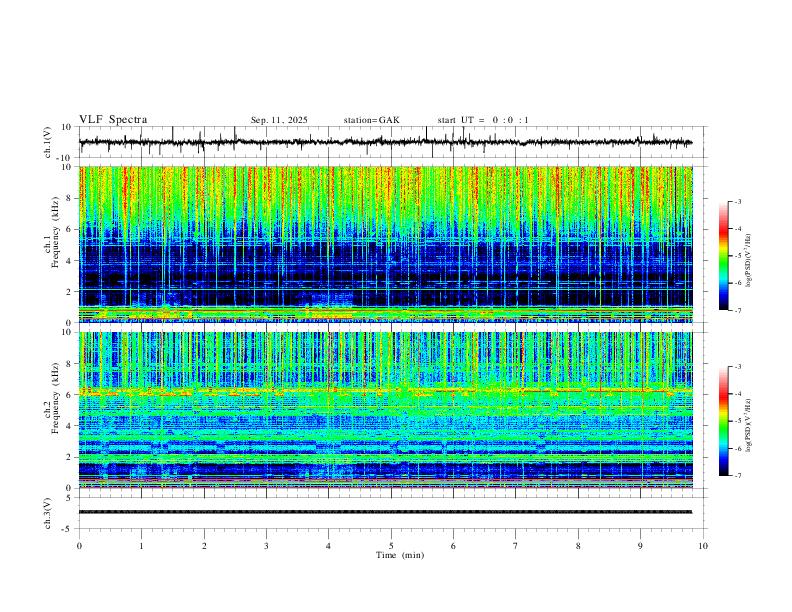Click the "start UT = 0 : 0 : 1" text
This screenshot has height=612, width=792.
tap(483, 120)
